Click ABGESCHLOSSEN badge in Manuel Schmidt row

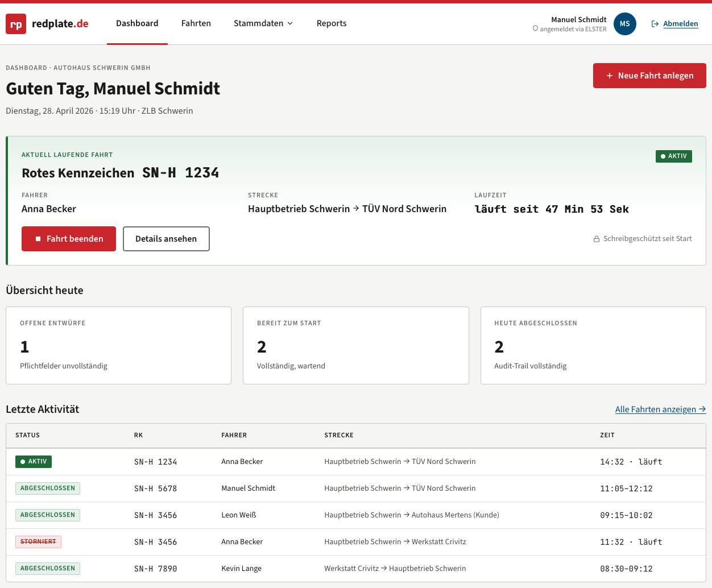pos(48,488)
